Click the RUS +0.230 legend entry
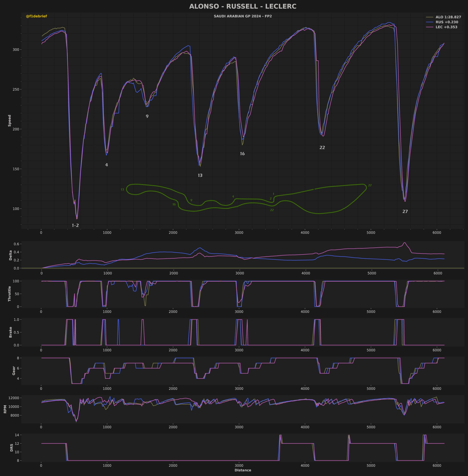 [447, 22]
